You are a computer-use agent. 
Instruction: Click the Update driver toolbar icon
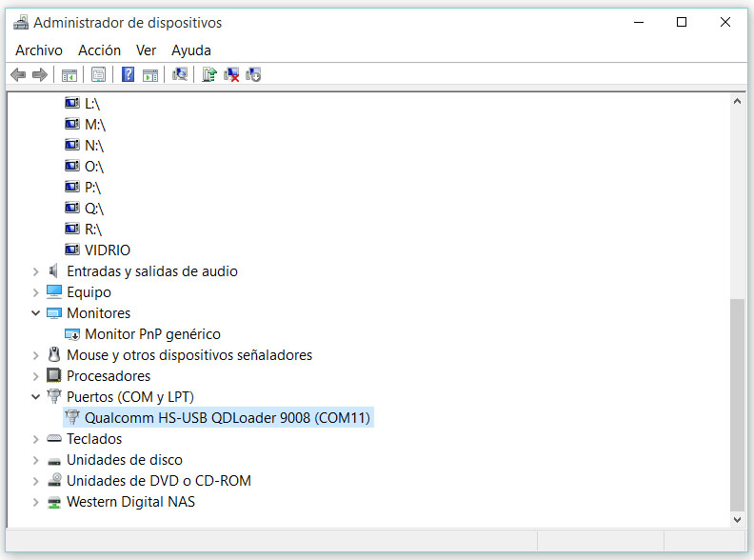[x=209, y=74]
